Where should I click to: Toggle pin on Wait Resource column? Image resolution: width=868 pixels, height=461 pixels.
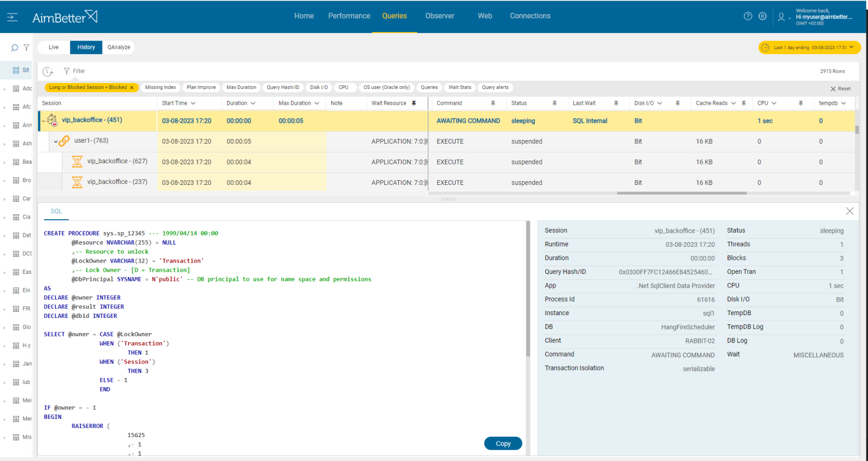(414, 103)
